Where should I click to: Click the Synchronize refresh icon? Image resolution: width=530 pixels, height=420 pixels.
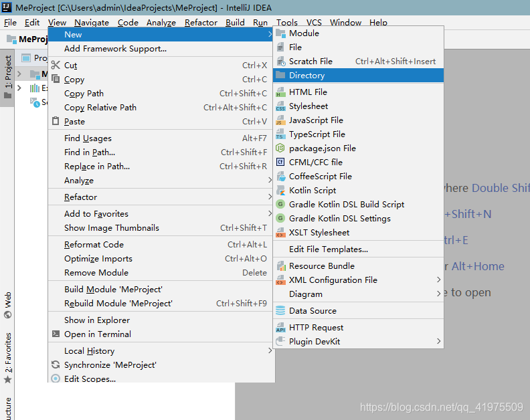tap(56, 364)
